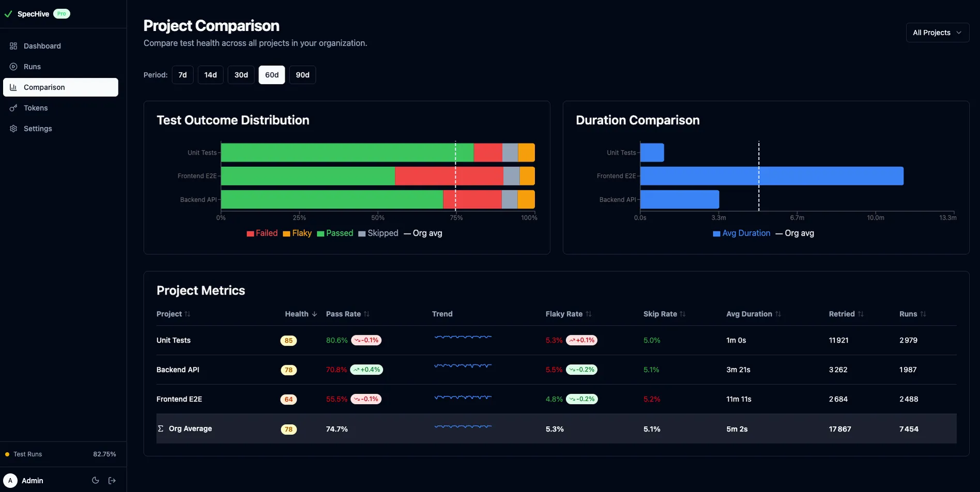This screenshot has height=492, width=980.
Task: Select the Tokens key icon
Action: (13, 107)
